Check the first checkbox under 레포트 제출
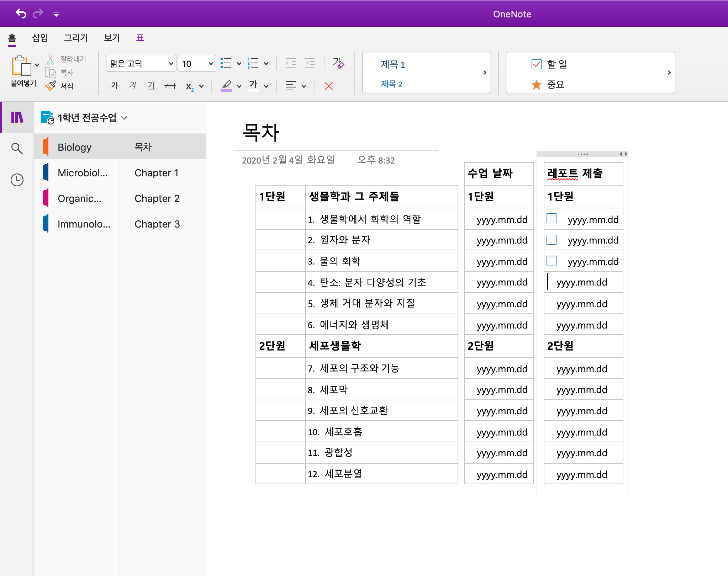The height and width of the screenshot is (576, 728). (552, 218)
